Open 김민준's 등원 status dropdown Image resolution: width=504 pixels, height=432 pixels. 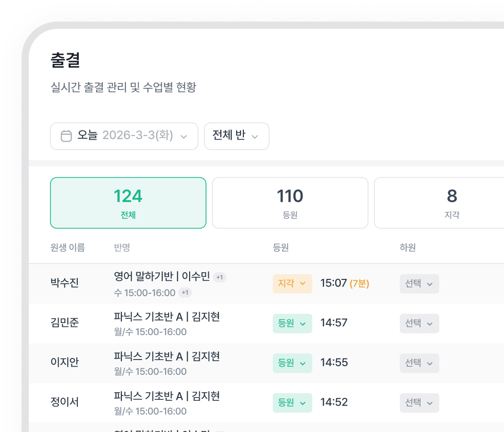point(292,324)
